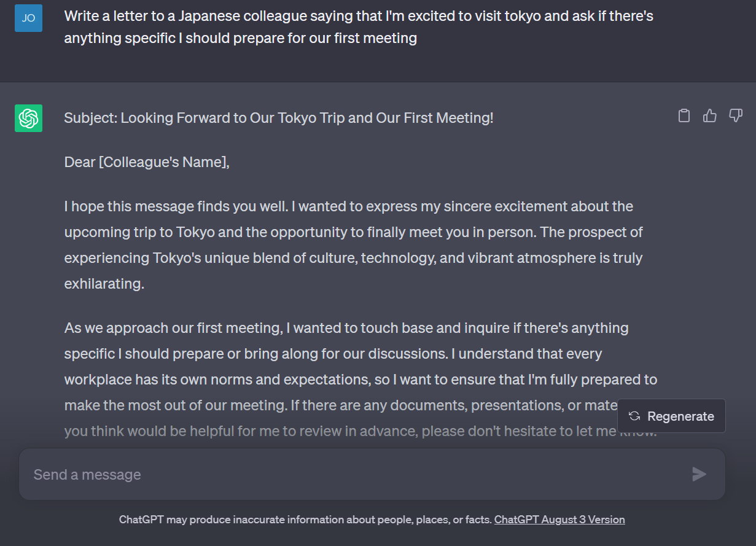Mark the response with thumbs down
The image size is (756, 546).
pos(736,115)
